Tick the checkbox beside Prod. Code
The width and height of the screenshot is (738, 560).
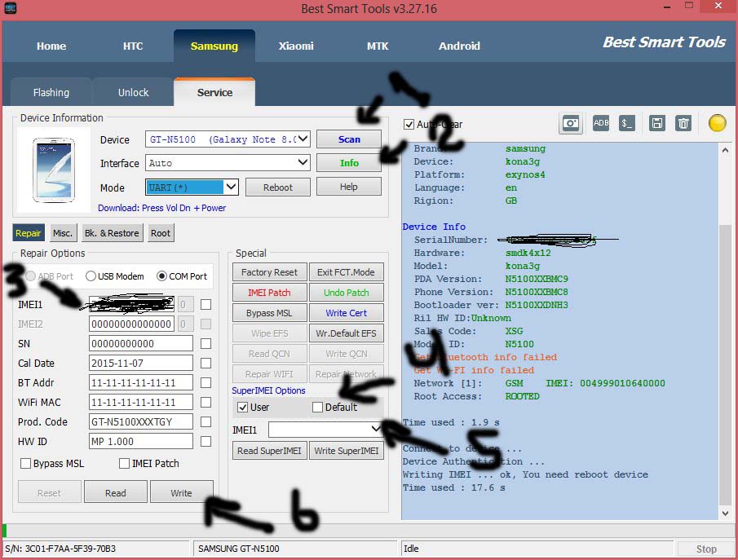point(205,421)
